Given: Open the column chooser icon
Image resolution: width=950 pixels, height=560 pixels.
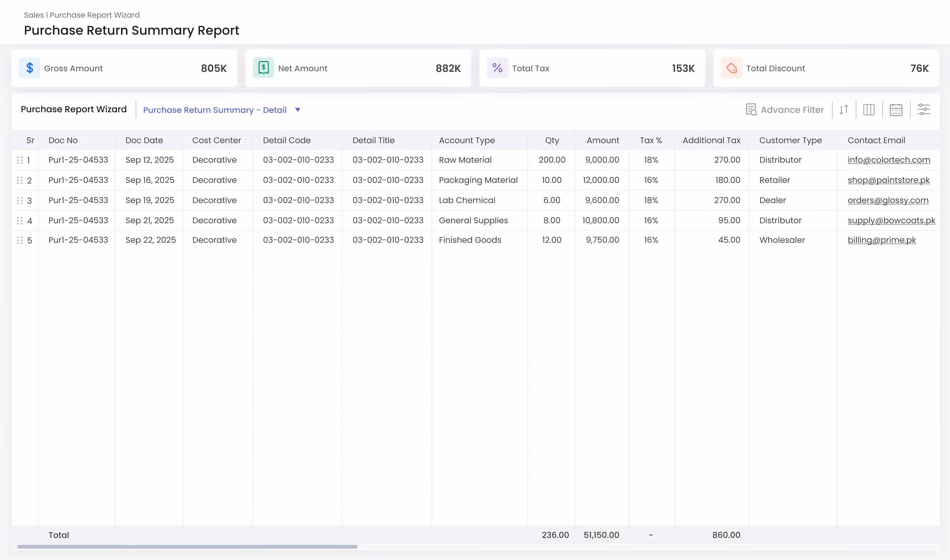Looking at the screenshot, I should (869, 110).
